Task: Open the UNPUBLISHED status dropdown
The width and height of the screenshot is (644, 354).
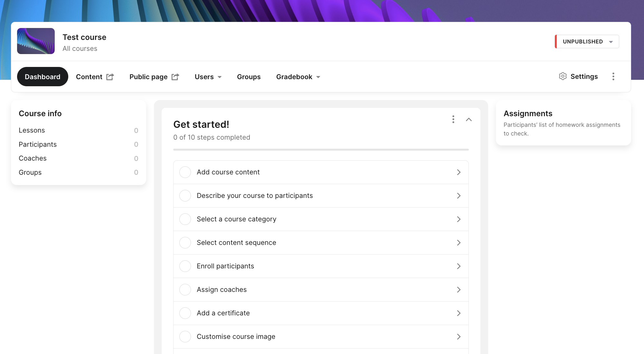Action: tap(587, 42)
